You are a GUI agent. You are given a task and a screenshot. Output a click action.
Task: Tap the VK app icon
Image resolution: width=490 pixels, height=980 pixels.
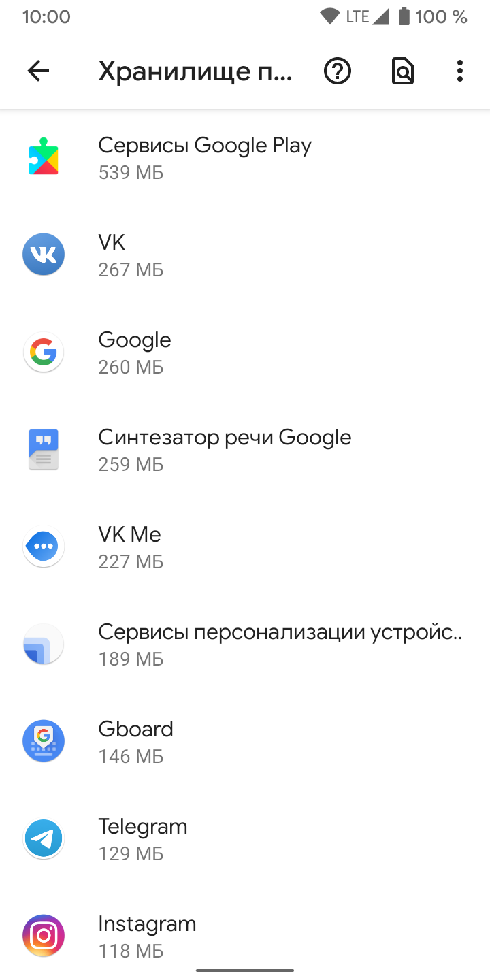pyautogui.click(x=44, y=255)
